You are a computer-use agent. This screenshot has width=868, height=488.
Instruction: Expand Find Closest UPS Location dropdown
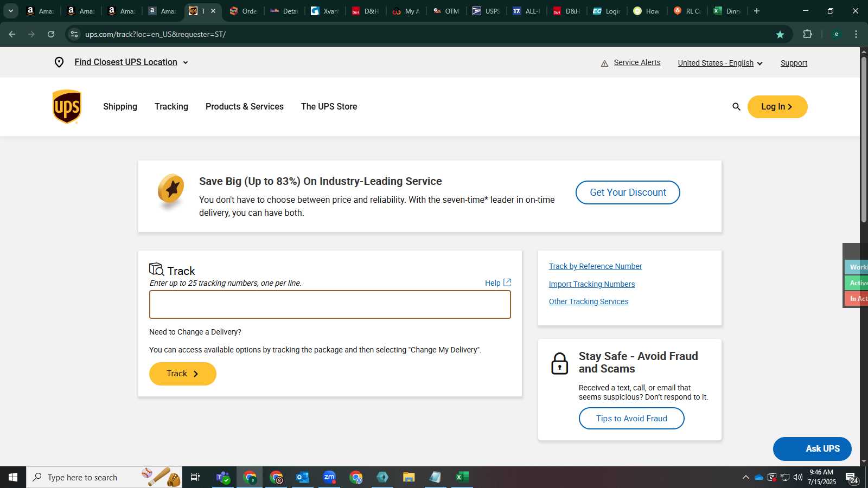click(186, 62)
